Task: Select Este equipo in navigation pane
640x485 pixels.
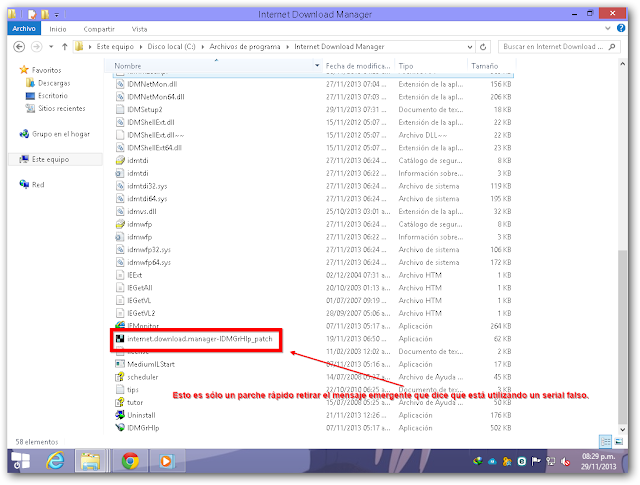Action: (50, 159)
